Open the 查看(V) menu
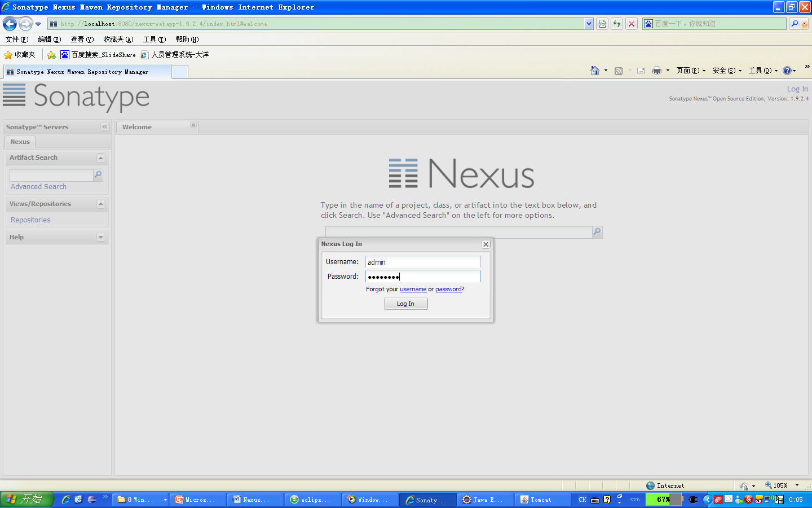Image resolution: width=812 pixels, height=508 pixels. tap(82, 40)
